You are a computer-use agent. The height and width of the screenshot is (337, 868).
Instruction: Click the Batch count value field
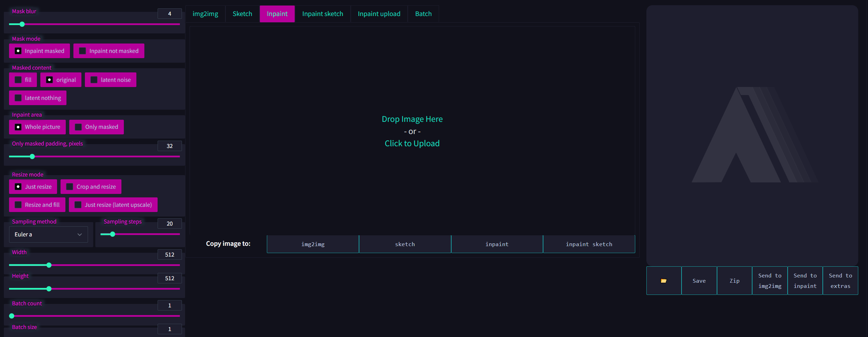[x=170, y=305]
